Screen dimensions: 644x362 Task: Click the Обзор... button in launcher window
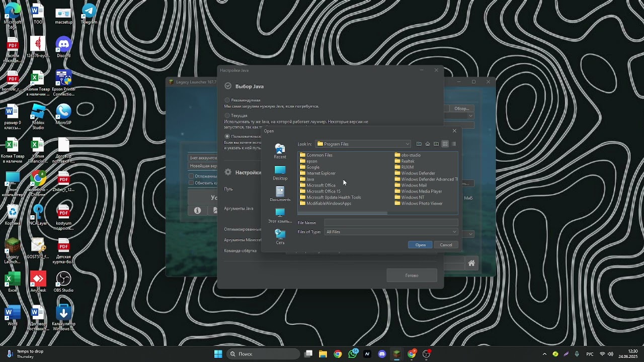461,109
